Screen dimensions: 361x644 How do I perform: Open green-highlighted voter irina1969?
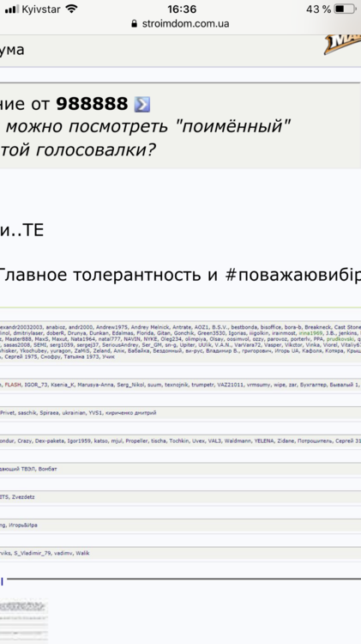coord(310,333)
